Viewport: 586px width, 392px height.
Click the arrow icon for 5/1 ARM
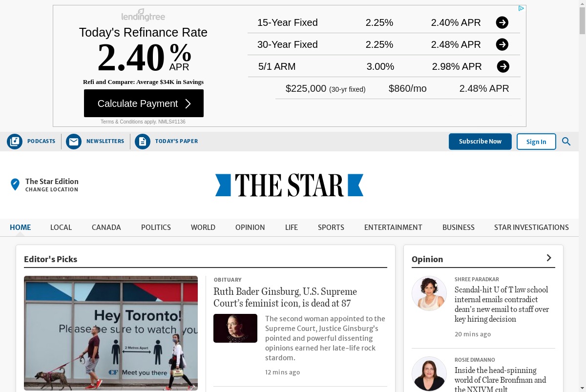503,66
